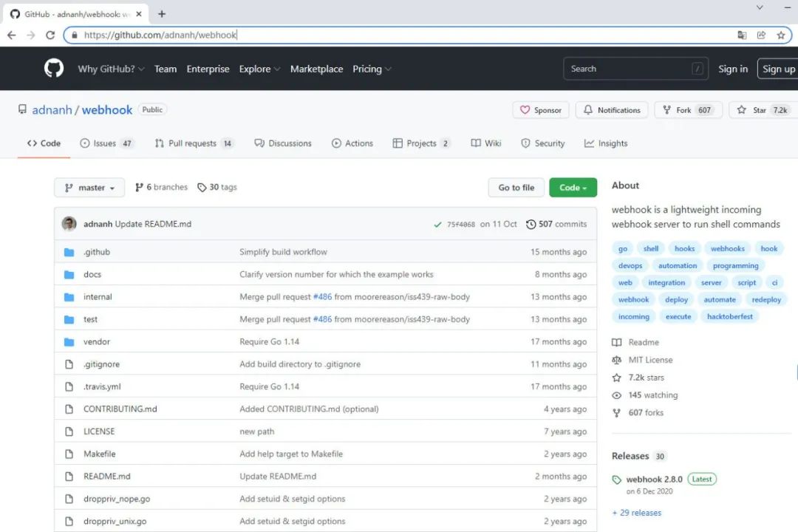The width and height of the screenshot is (798, 532).
Task: Focus the GitHub Search field
Action: (635, 69)
